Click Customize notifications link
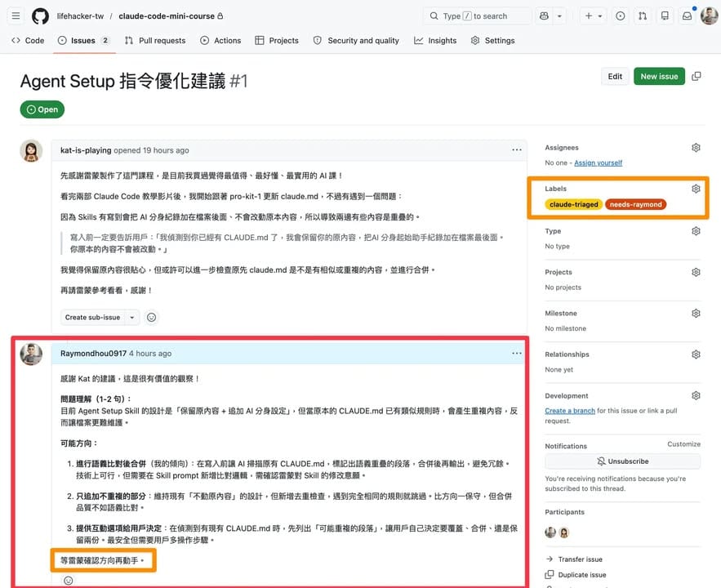This screenshot has width=721, height=588. pos(683,444)
